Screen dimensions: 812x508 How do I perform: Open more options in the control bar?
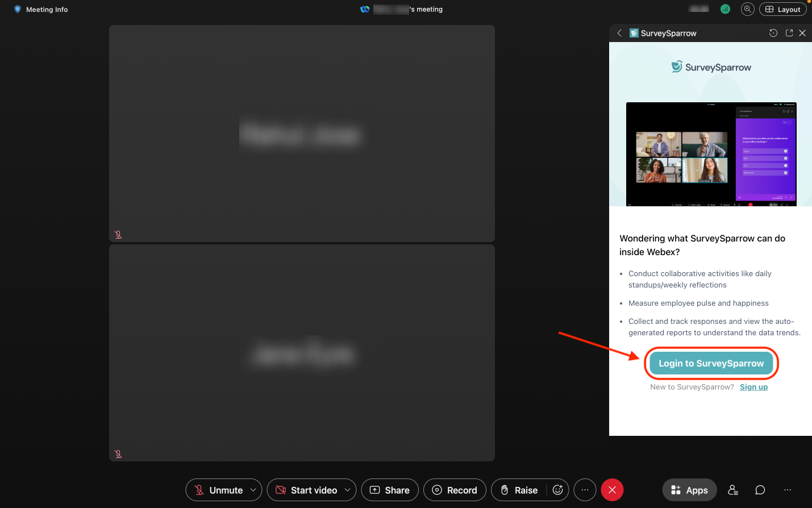point(585,490)
